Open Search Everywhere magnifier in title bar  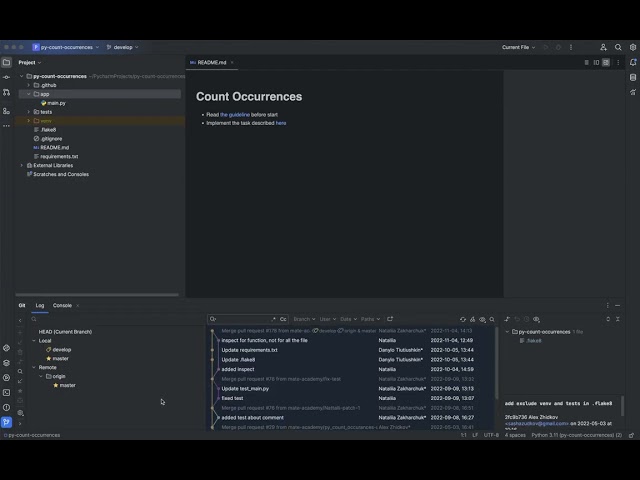[x=618, y=47]
